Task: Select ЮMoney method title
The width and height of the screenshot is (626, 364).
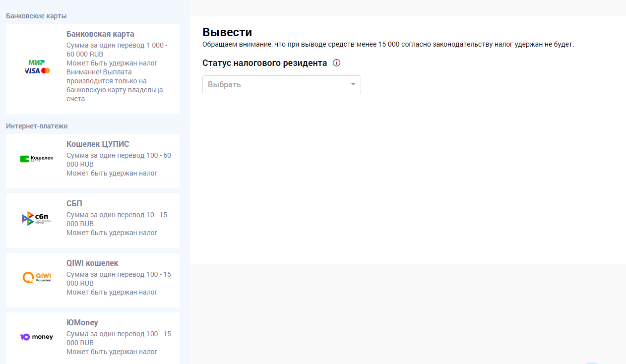Action: pos(82,323)
